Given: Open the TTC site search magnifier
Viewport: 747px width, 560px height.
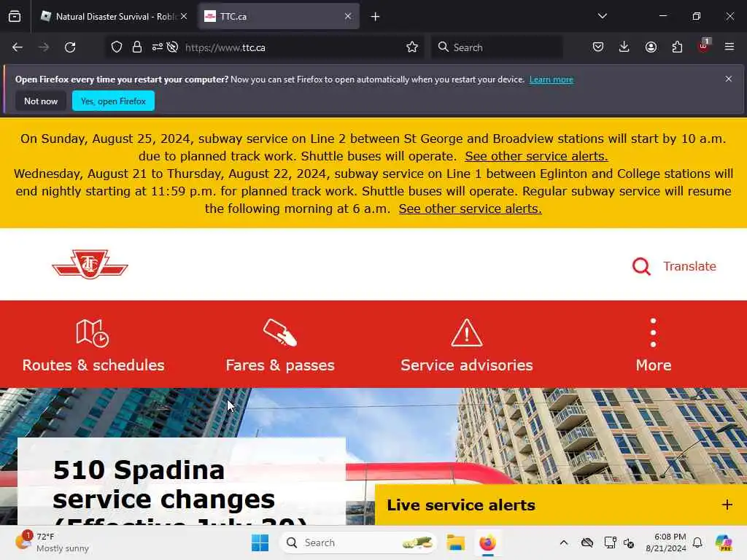Looking at the screenshot, I should point(641,266).
